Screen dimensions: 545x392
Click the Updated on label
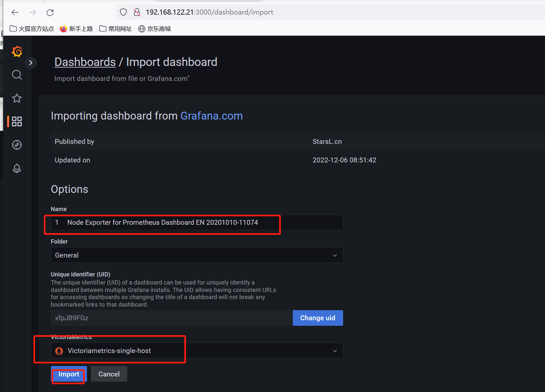[72, 160]
